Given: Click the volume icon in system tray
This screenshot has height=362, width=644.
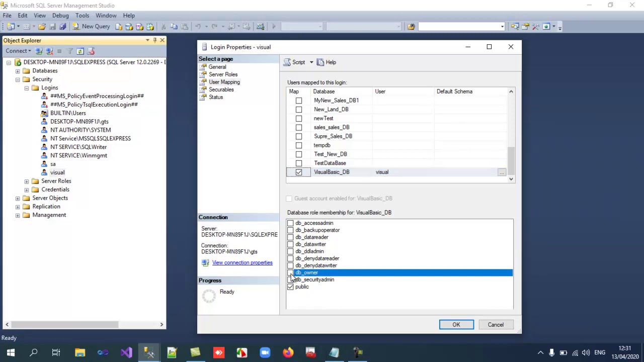Looking at the screenshot, I should (x=586, y=352).
